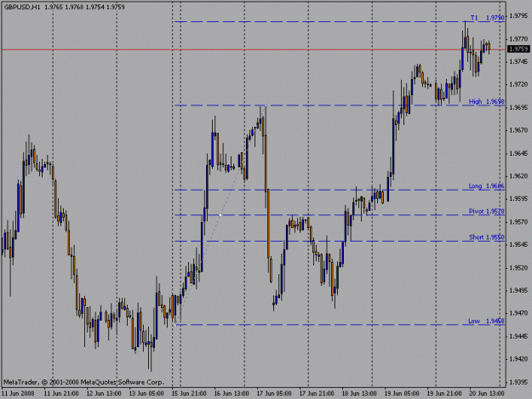Image resolution: width=532 pixels, height=399 pixels.
Task: Click the 1.9395 price scale value
Action: point(518,382)
